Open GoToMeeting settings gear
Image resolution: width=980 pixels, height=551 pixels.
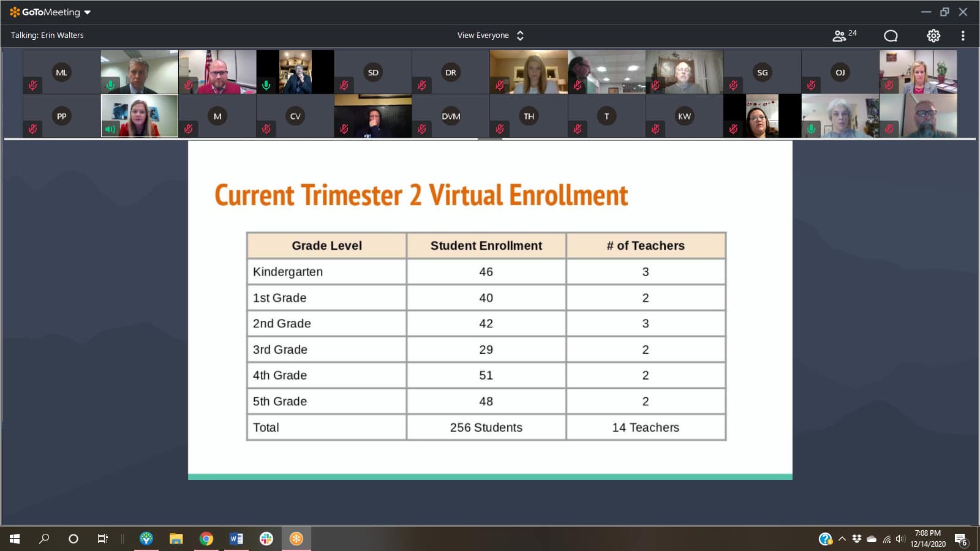tap(933, 36)
